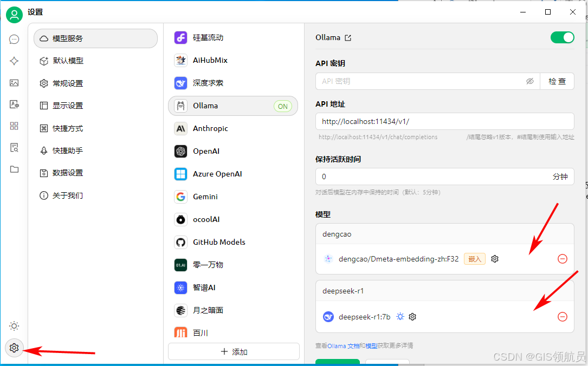Click the green ON badge beside Ollama
This screenshot has height=366, width=588.
283,107
